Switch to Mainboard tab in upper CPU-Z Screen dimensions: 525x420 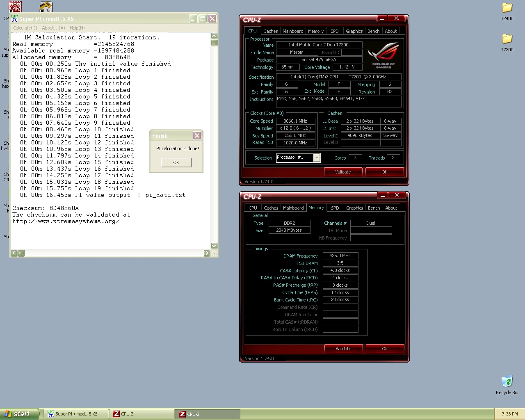tap(293, 31)
